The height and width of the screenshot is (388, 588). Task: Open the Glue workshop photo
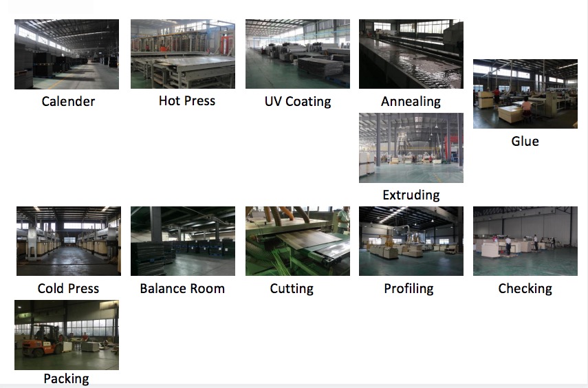(x=525, y=94)
